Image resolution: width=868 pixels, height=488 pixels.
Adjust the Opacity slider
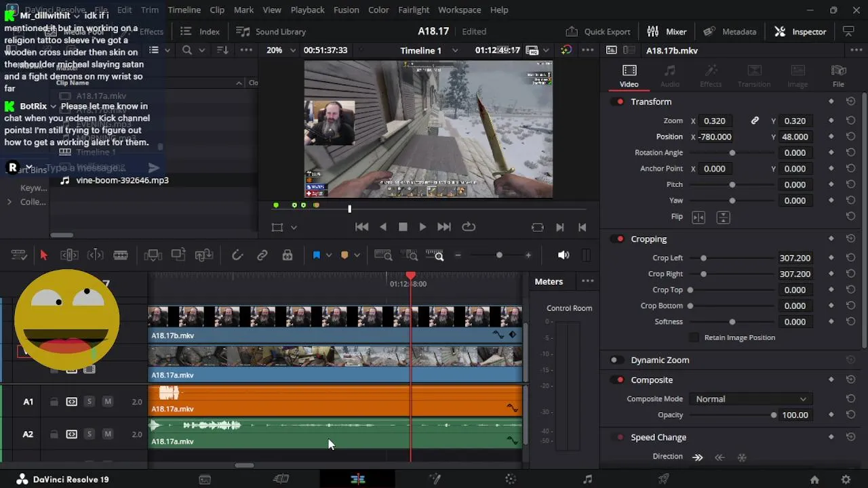point(732,415)
